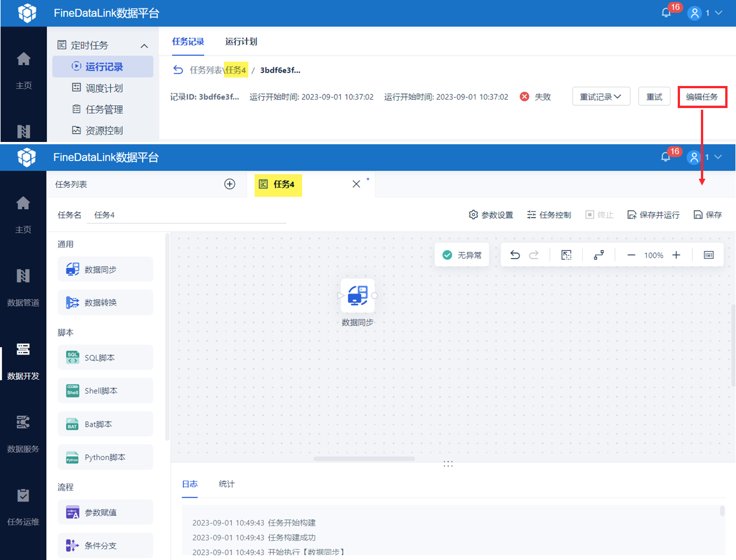
Task: Pick the 条件分支 component
Action: pos(105,545)
